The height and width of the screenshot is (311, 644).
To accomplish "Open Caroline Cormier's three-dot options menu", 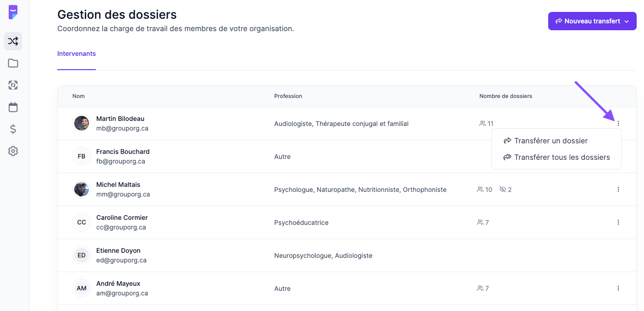I will 618,222.
